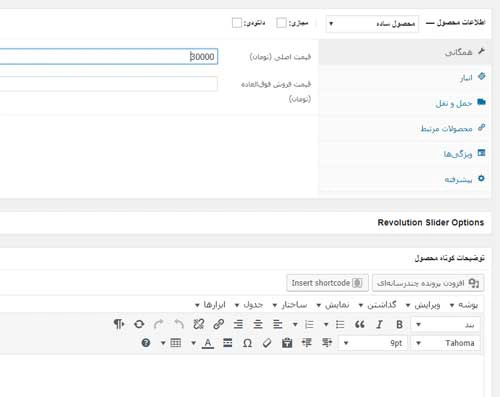Image resolution: width=500 pixels, height=397 pixels.
Task: Expand table options arrow
Action: tap(163, 343)
